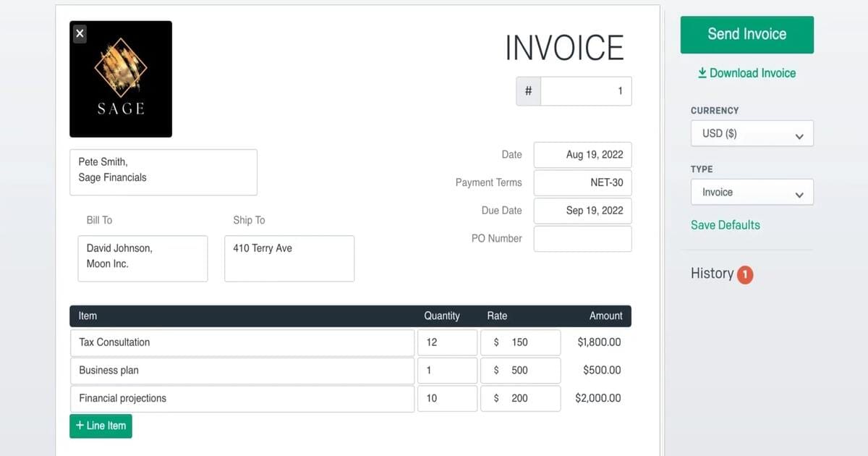
Task: Click the SAGE logo image
Action: tap(121, 79)
